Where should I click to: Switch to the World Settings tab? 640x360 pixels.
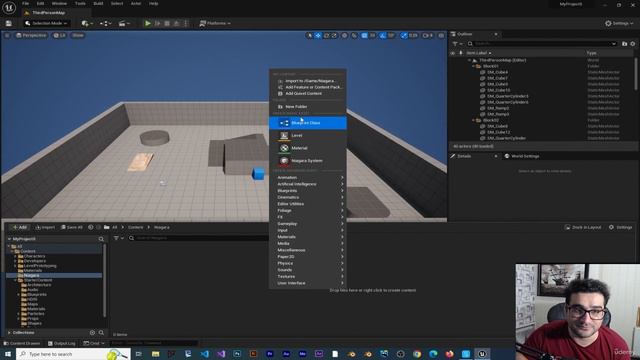522,156
